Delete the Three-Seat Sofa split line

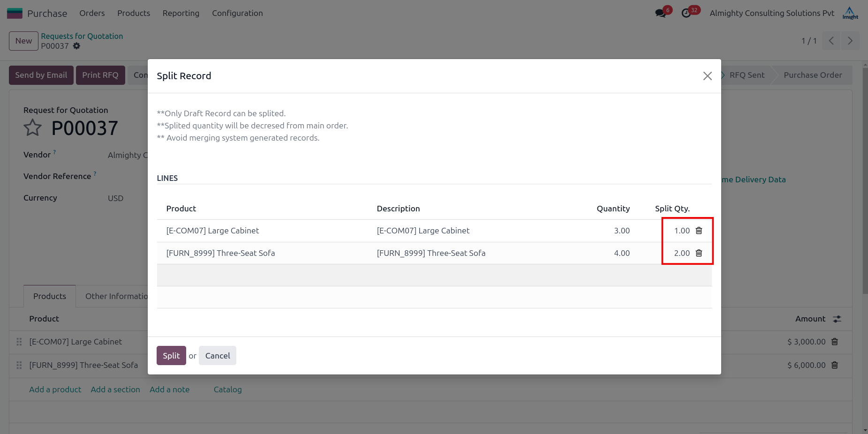point(699,253)
